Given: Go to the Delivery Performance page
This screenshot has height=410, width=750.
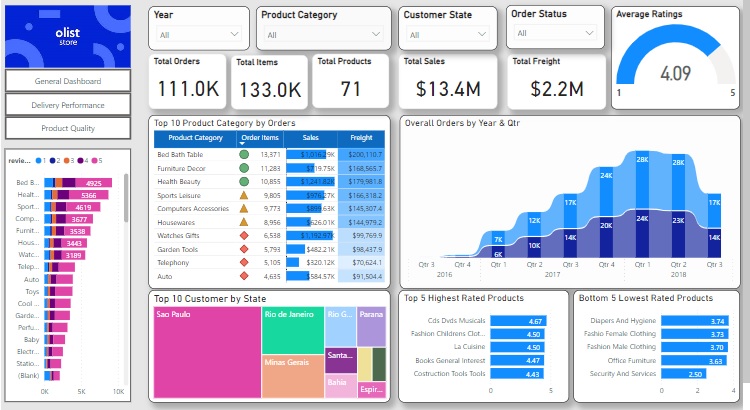Looking at the screenshot, I should click(x=68, y=104).
